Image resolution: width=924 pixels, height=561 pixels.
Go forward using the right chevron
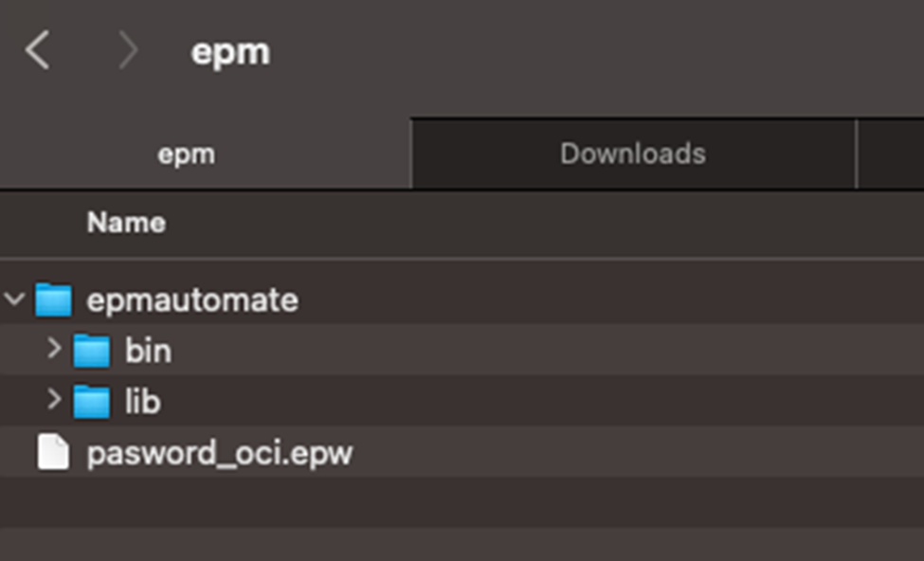click(x=128, y=50)
